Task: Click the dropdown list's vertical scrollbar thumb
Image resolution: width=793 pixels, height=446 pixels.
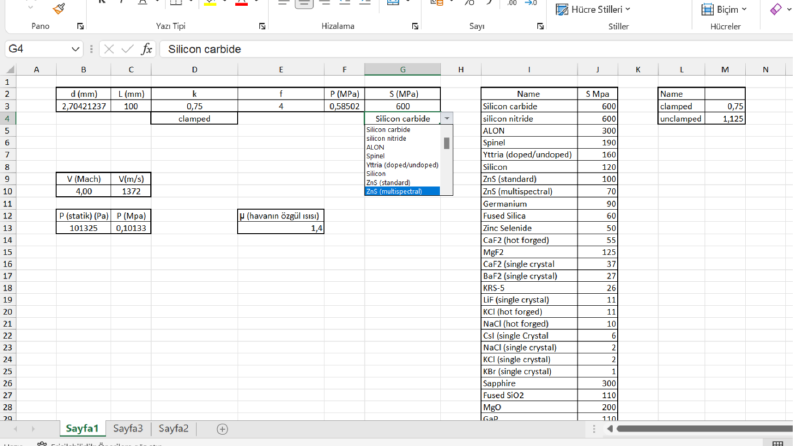Action: point(447,144)
